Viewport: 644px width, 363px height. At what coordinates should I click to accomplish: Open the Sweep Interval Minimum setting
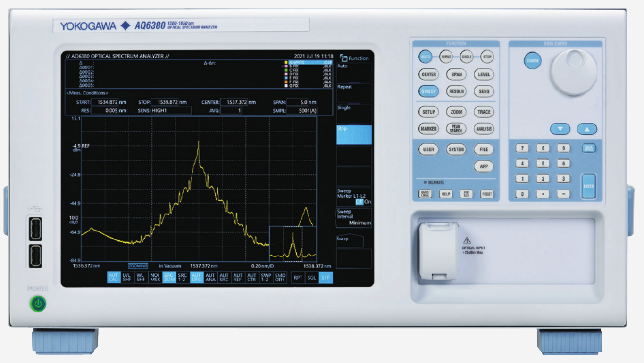[354, 217]
